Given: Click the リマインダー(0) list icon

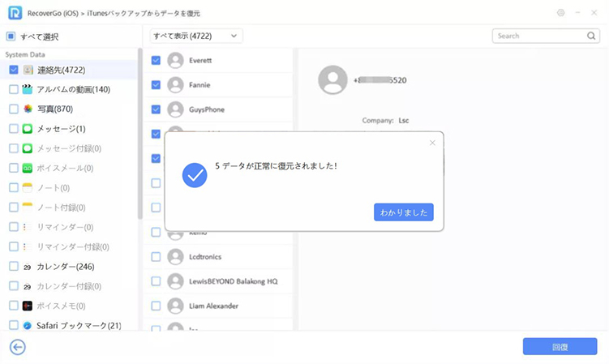Looking at the screenshot, I should (x=28, y=227).
